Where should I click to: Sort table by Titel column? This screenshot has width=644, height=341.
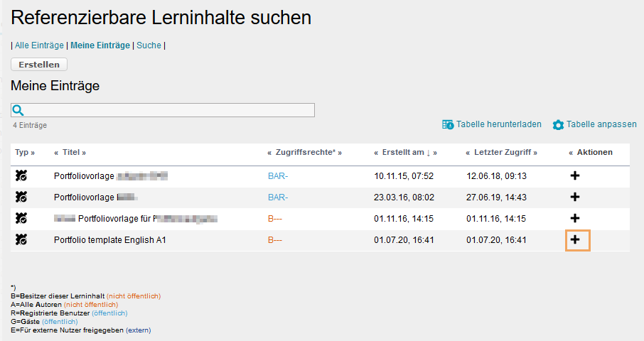click(70, 152)
